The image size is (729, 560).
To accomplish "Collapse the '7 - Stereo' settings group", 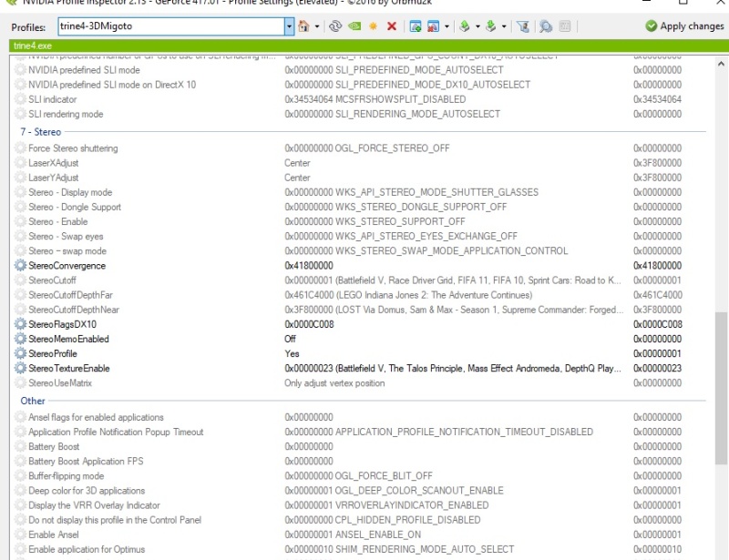I will click(40, 132).
